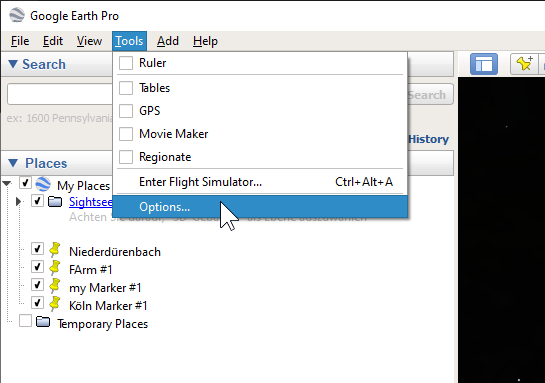Viewport: 545px width, 383px height.
Task: Expand the Sightseeing folder arrow
Action: [18, 201]
